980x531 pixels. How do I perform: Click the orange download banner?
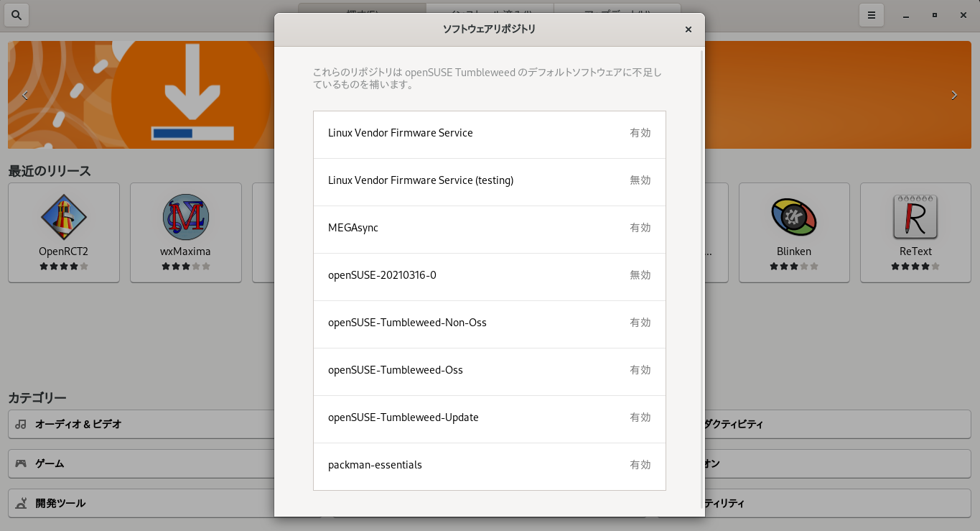[x=141, y=95]
